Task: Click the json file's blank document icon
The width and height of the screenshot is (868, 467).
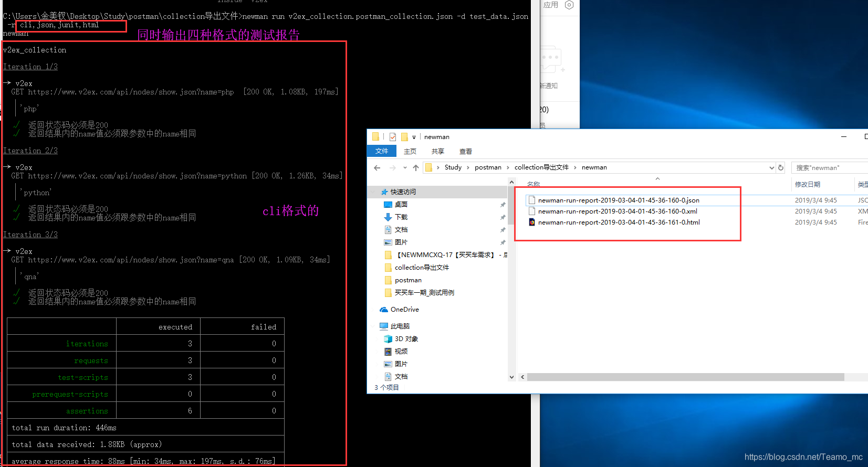Action: pos(531,200)
